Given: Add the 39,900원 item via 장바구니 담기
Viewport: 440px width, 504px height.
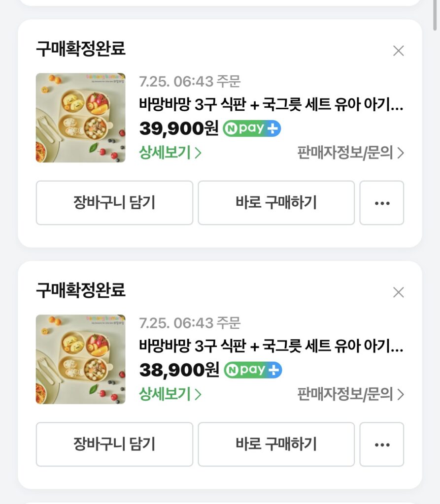Looking at the screenshot, I should 114,203.
